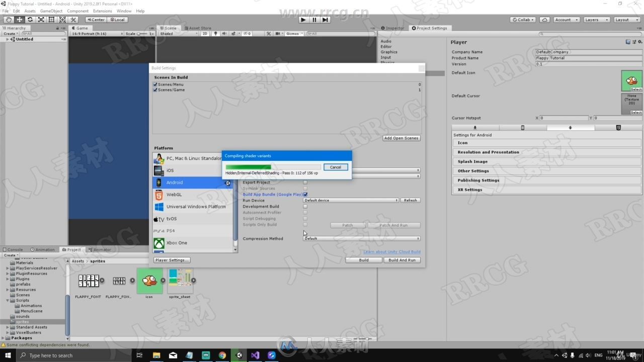Open Layout dropdown
644x362 pixels.
click(626, 20)
